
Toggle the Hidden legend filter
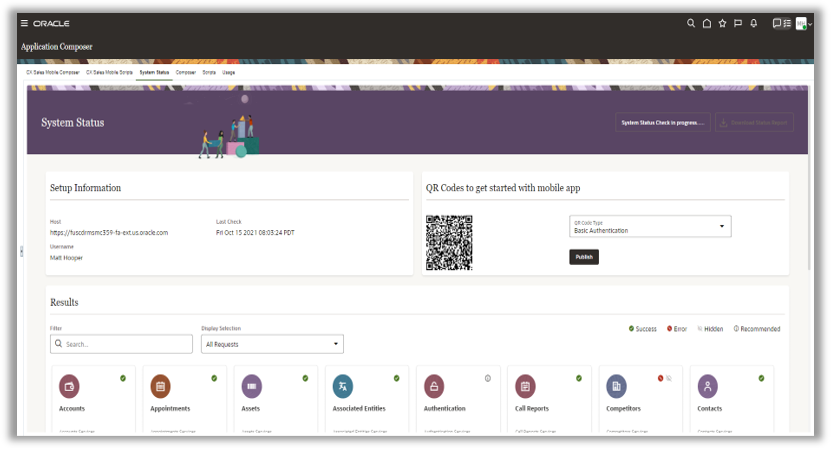point(710,329)
